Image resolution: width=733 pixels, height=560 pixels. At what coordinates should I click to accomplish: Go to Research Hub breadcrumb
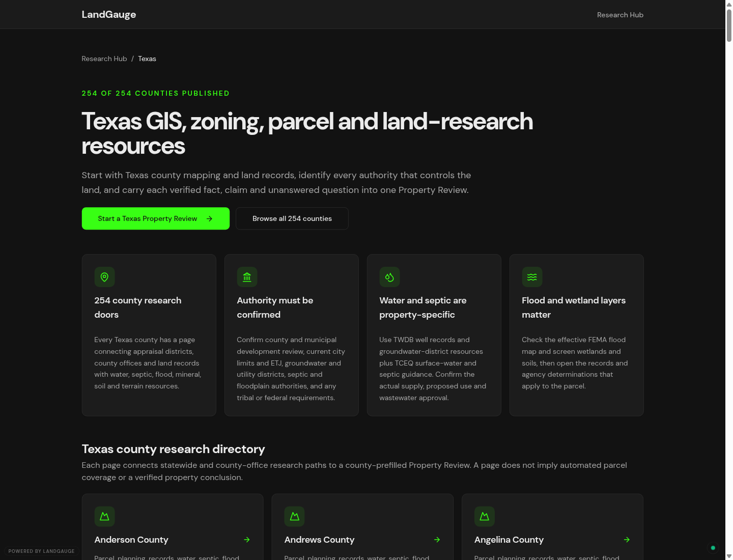104,59
